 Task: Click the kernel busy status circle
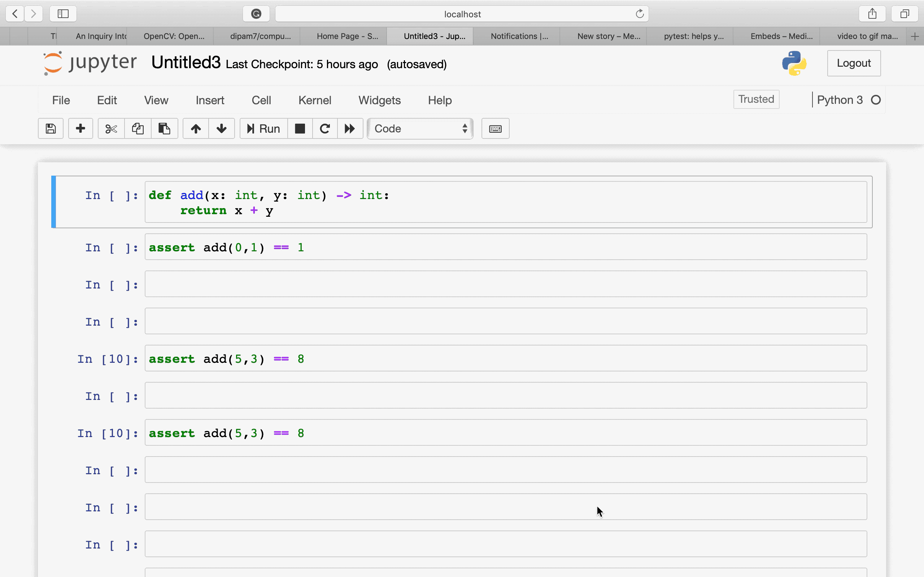[x=876, y=100]
